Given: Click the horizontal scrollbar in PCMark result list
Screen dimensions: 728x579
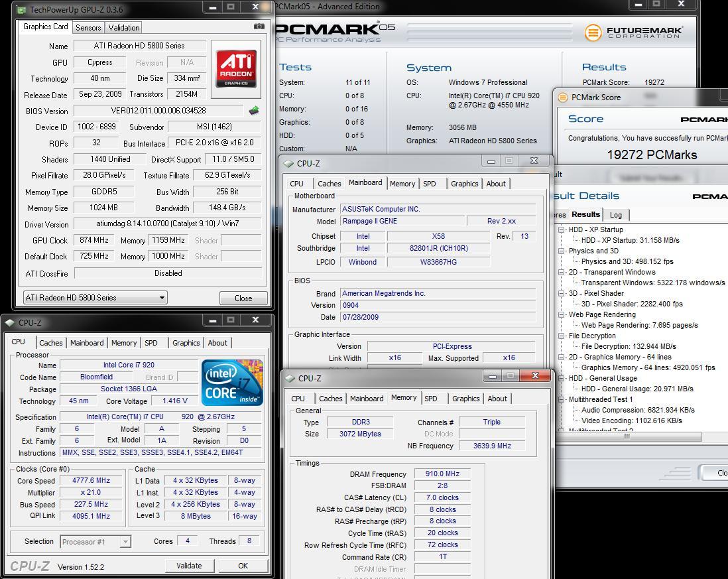Looking at the screenshot, I should pyautogui.click(x=628, y=436).
